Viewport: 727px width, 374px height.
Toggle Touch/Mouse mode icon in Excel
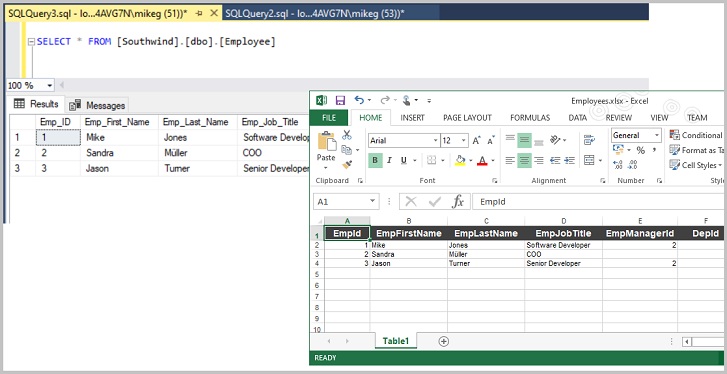click(x=407, y=100)
